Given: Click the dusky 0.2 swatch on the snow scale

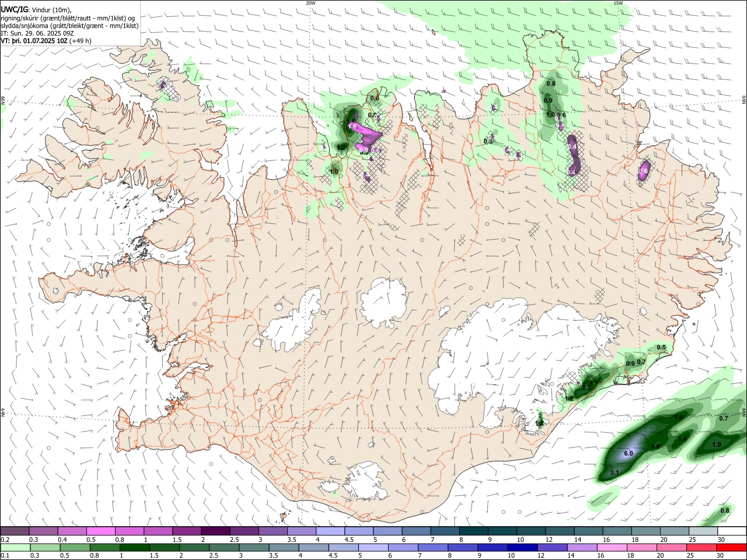Looking at the screenshot, I should click(15, 531).
